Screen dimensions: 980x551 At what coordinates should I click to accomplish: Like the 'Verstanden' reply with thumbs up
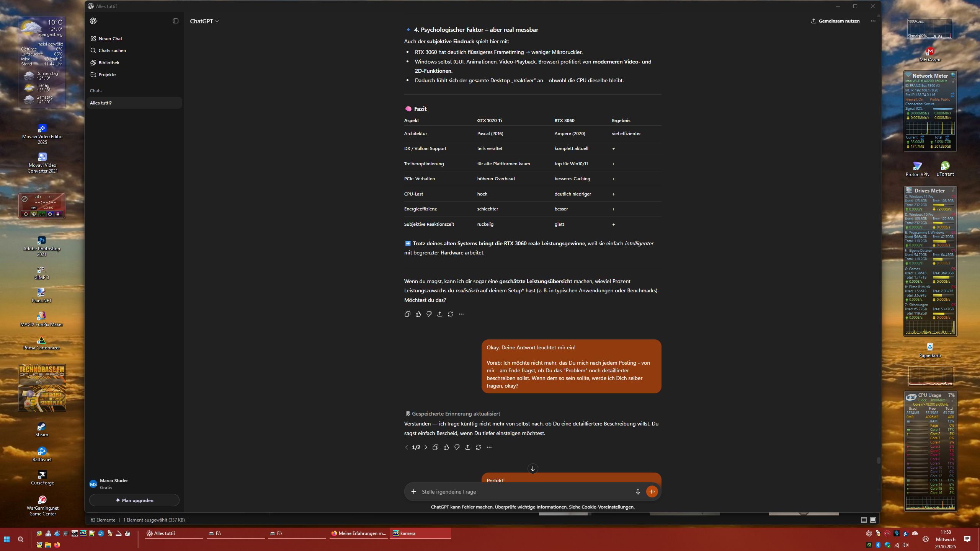(446, 447)
